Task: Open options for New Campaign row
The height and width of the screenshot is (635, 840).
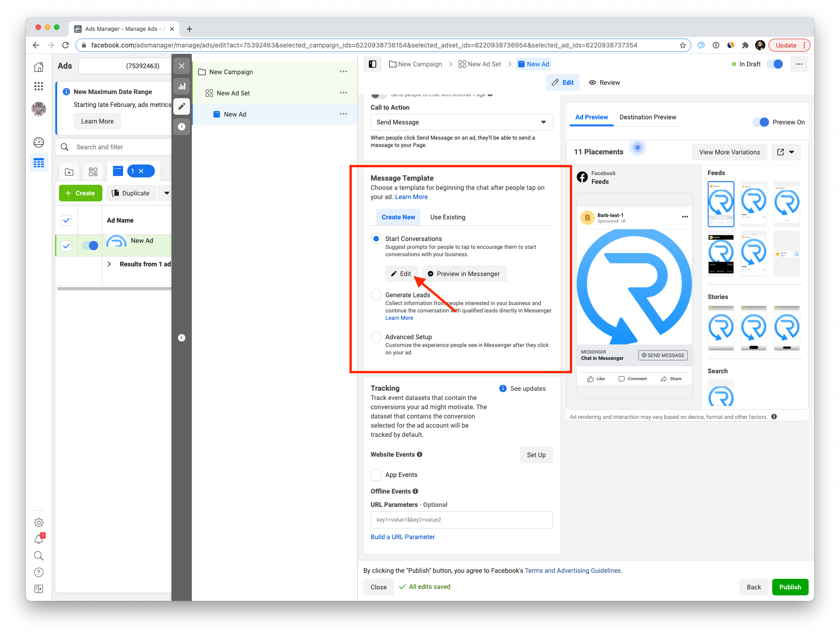Action: point(343,71)
